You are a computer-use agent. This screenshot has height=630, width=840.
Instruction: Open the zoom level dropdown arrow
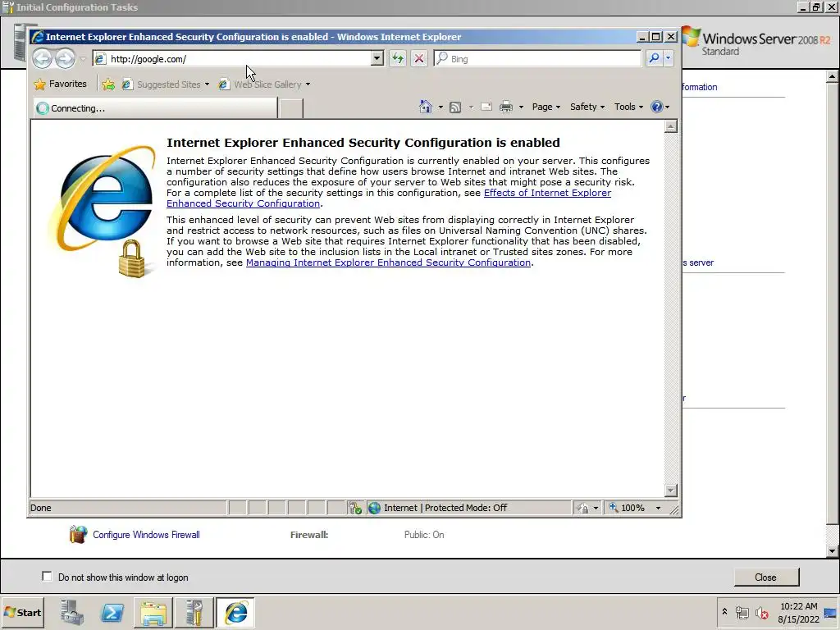[658, 508]
